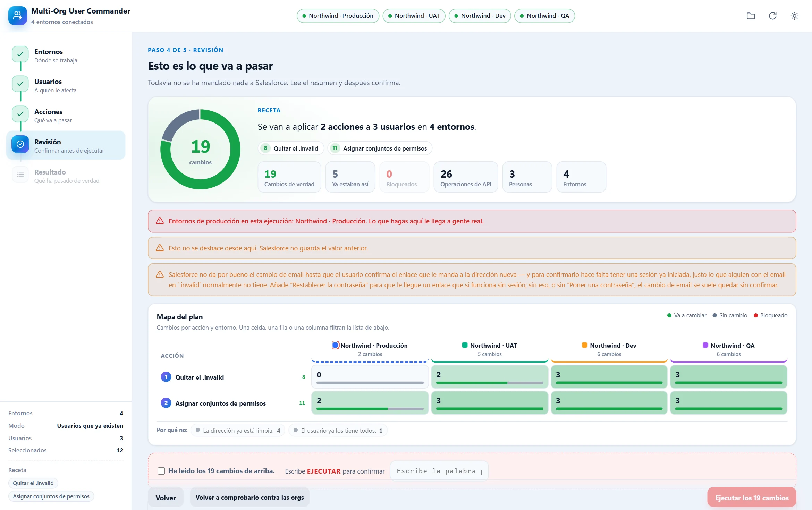Open the Revisión step in sidebar

pyautogui.click(x=66, y=146)
